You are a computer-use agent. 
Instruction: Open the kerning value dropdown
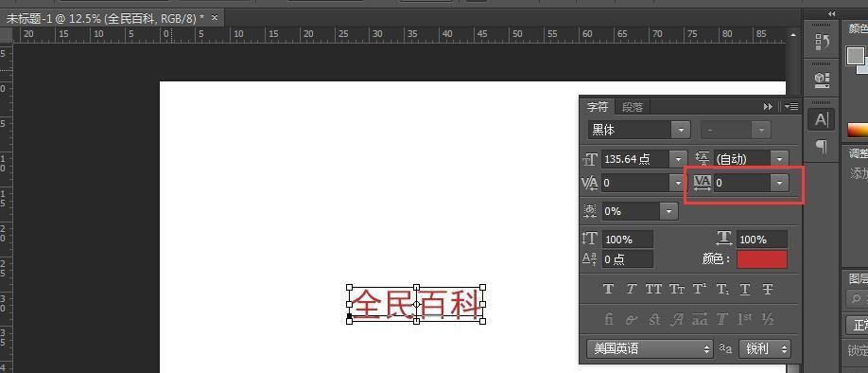(678, 183)
